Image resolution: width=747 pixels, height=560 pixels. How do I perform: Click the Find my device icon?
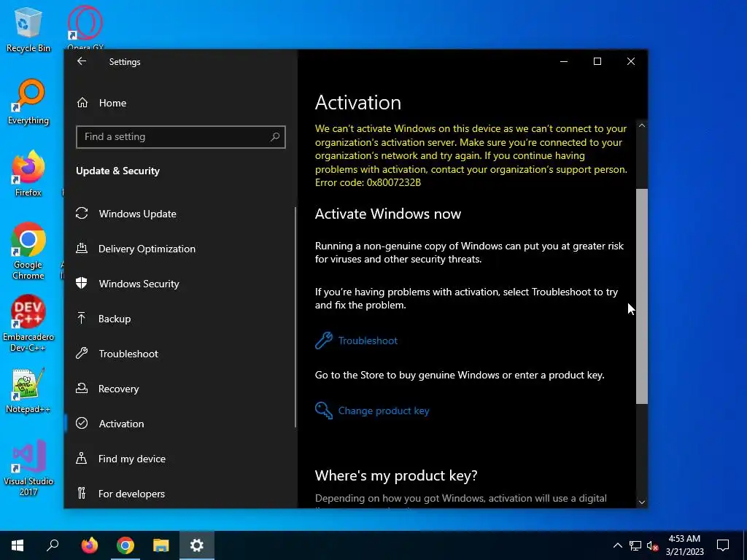tap(82, 458)
